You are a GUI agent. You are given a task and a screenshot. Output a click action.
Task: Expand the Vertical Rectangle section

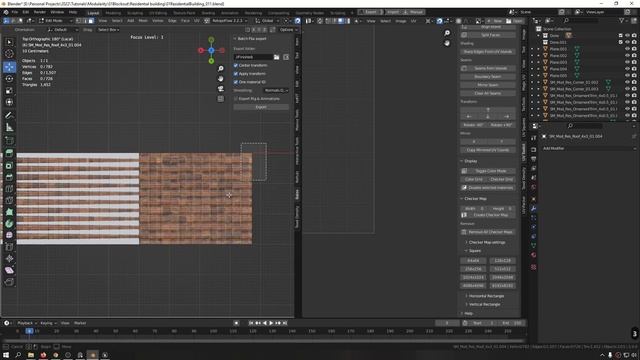tap(484, 304)
